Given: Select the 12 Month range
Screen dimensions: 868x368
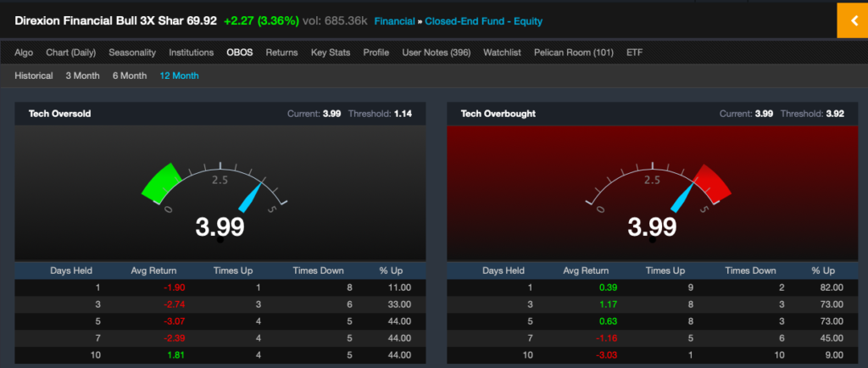Looking at the screenshot, I should (179, 75).
